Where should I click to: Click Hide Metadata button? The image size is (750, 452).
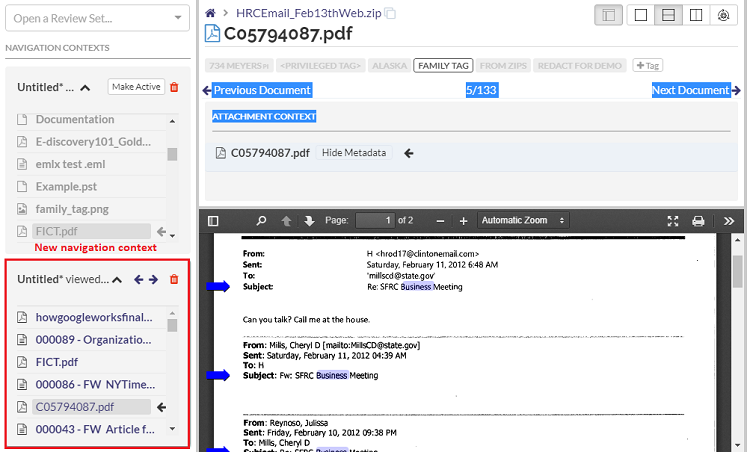pyautogui.click(x=353, y=153)
